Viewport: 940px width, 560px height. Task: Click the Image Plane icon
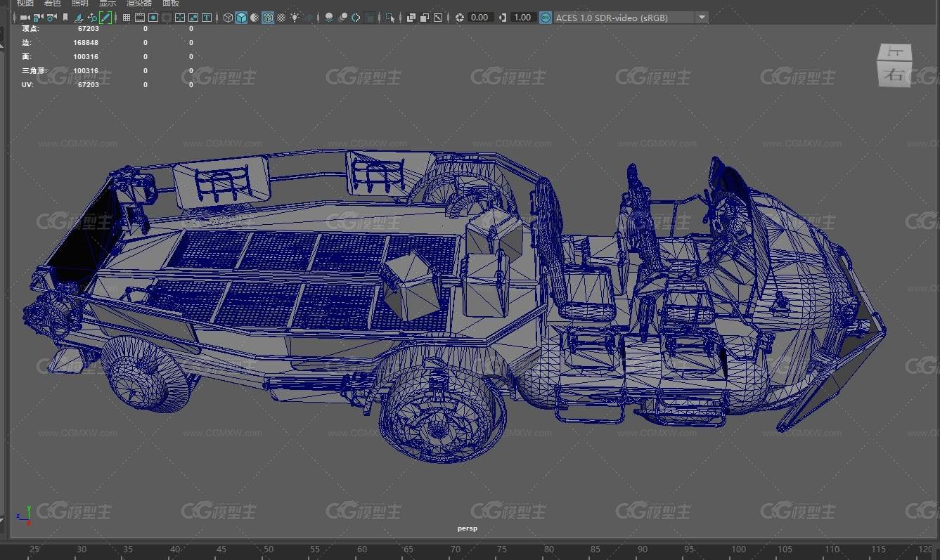click(x=79, y=18)
